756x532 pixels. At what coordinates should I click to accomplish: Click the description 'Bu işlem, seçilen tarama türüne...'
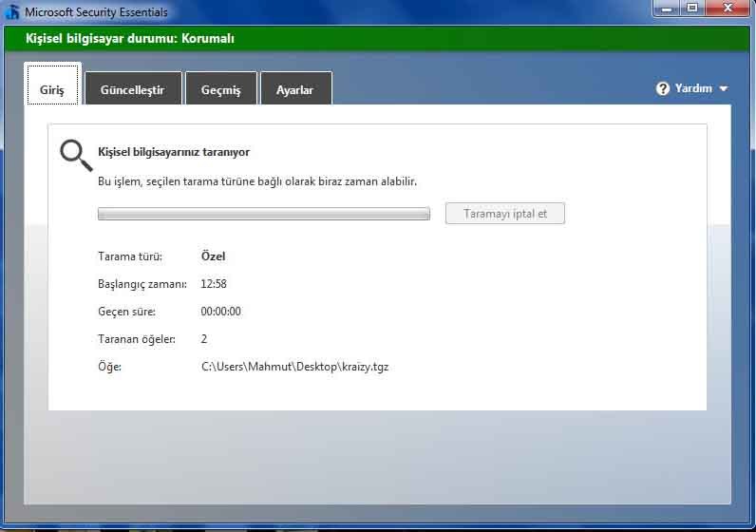point(257,181)
